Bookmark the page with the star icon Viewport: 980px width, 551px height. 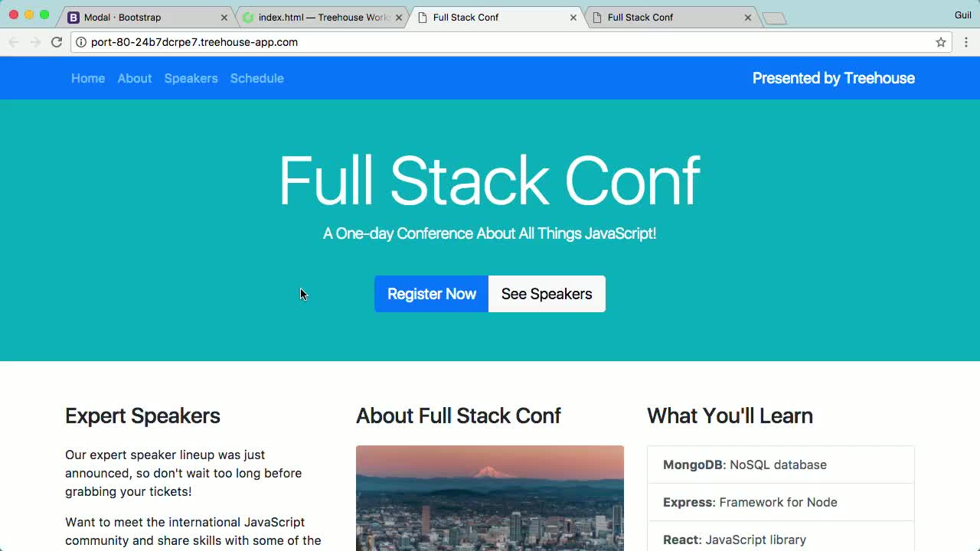click(x=940, y=42)
